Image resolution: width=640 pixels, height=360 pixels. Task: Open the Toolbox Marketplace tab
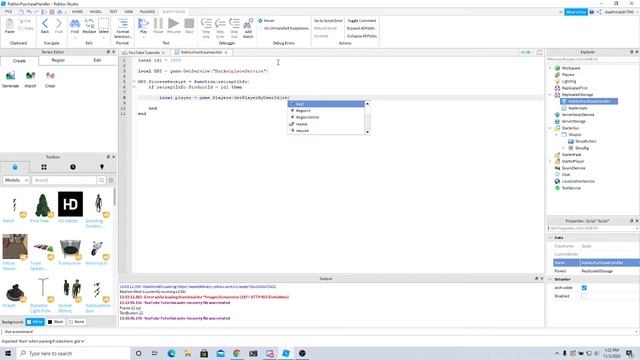click(15, 167)
